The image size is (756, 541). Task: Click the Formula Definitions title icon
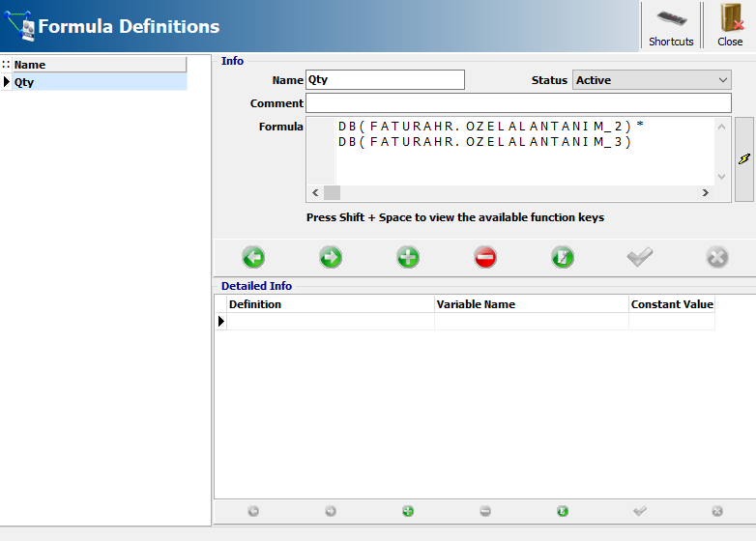pos(19,25)
